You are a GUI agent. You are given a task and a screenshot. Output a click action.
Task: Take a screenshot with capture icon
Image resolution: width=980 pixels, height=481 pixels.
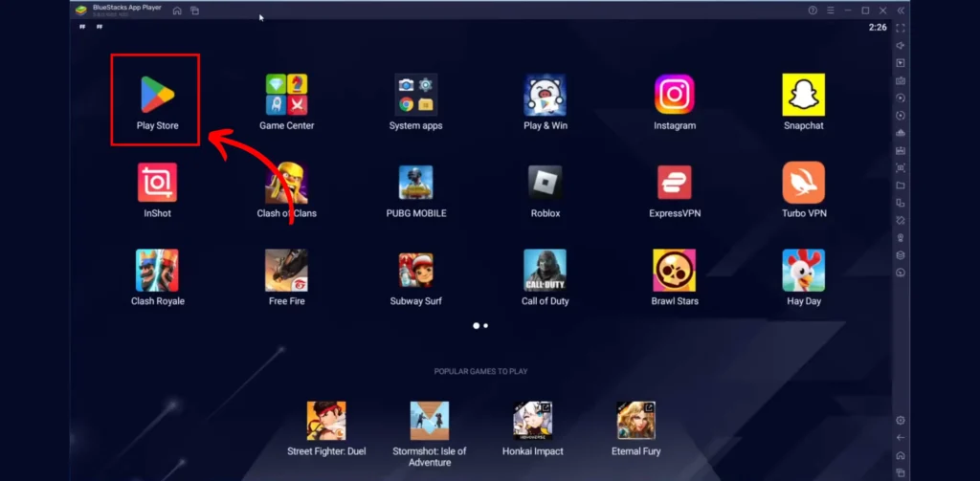point(901,168)
